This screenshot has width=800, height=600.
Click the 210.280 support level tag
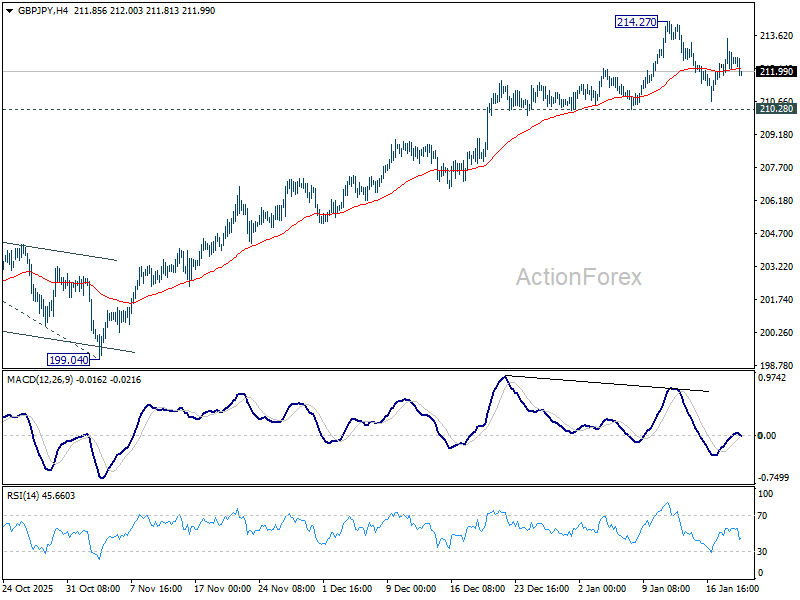[x=776, y=109]
